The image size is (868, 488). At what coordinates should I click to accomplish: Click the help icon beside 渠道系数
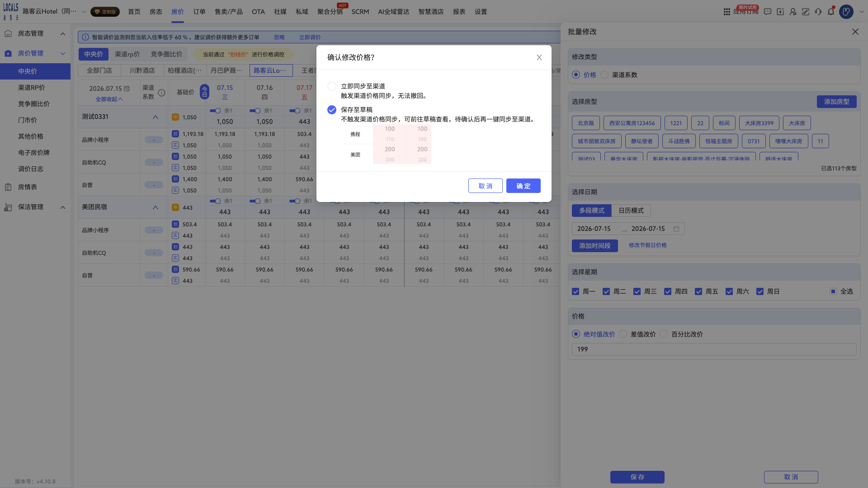point(161,93)
